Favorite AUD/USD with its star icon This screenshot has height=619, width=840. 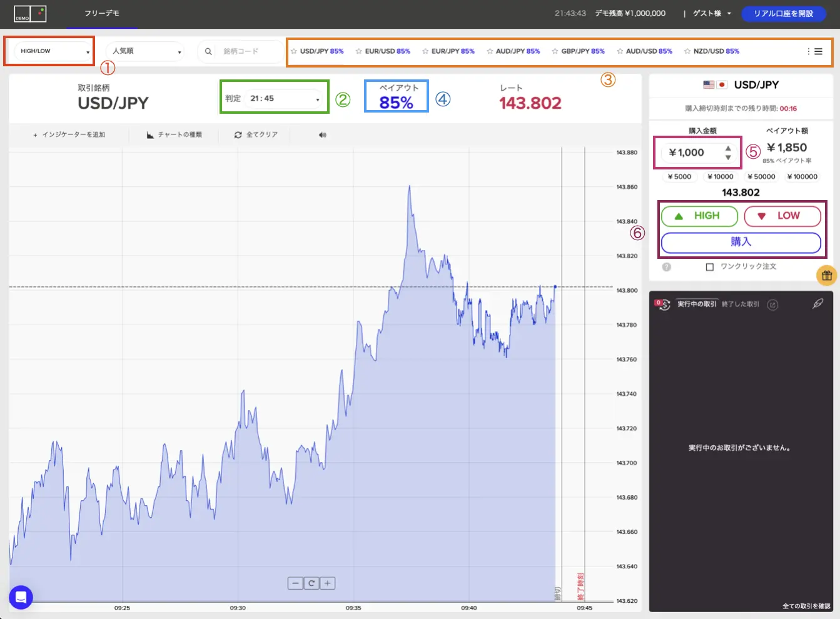(620, 51)
